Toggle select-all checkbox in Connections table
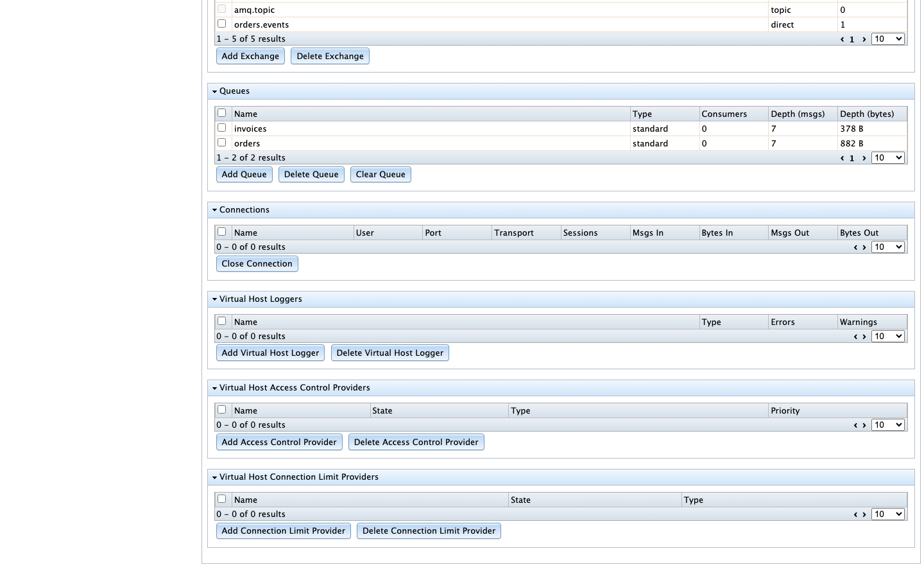The image size is (924, 578). (x=221, y=232)
